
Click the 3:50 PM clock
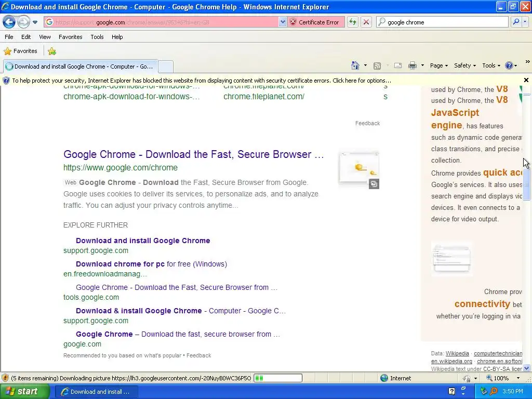(x=513, y=392)
